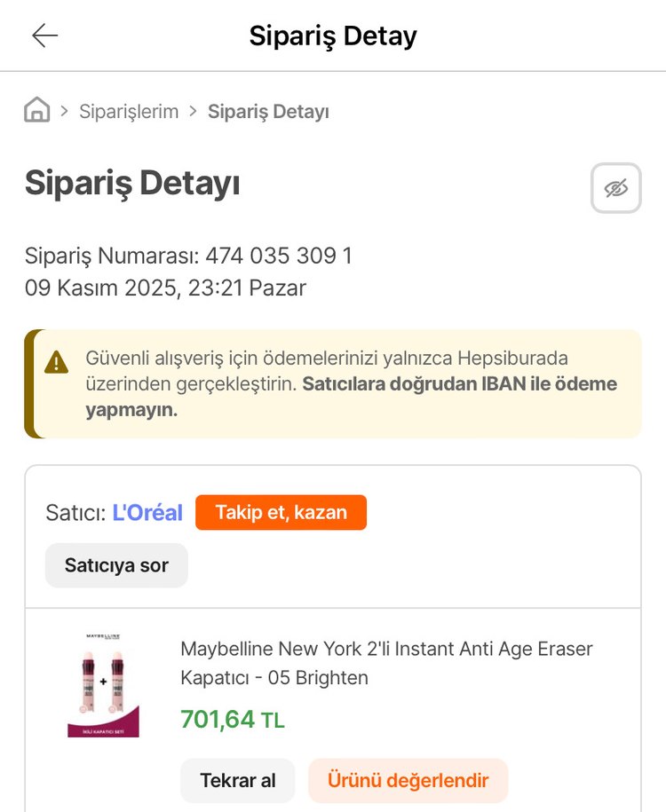Open the Maybelline product thumbnail image
Image resolution: width=666 pixels, height=812 pixels.
[103, 684]
